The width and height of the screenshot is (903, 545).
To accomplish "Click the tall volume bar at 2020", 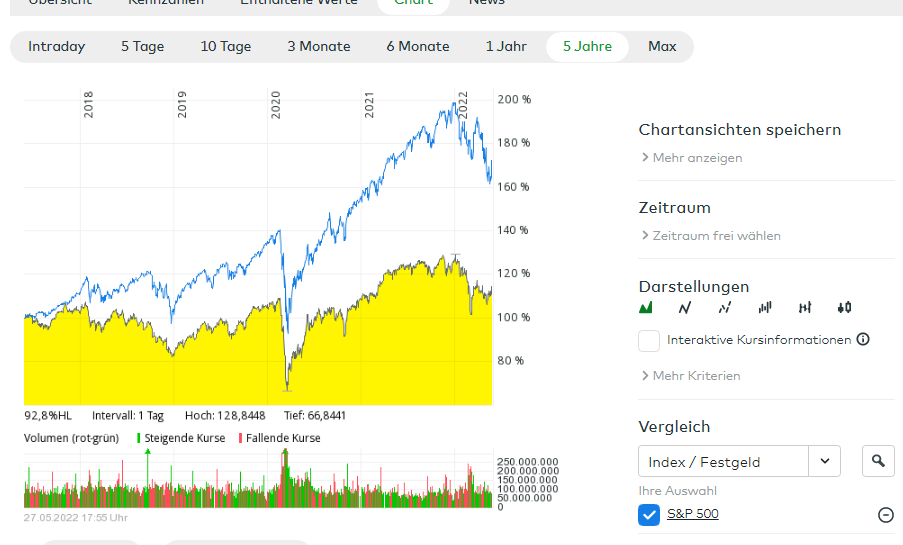I will click(285, 480).
